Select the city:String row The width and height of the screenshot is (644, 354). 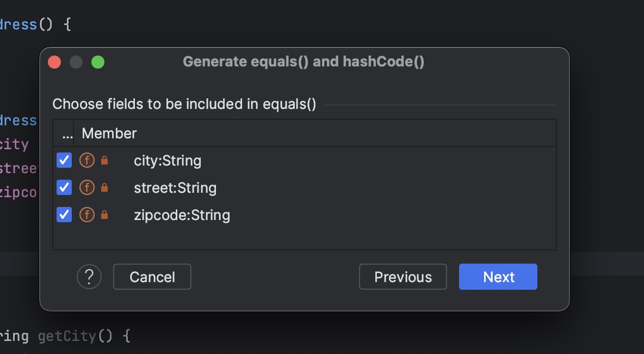168,161
